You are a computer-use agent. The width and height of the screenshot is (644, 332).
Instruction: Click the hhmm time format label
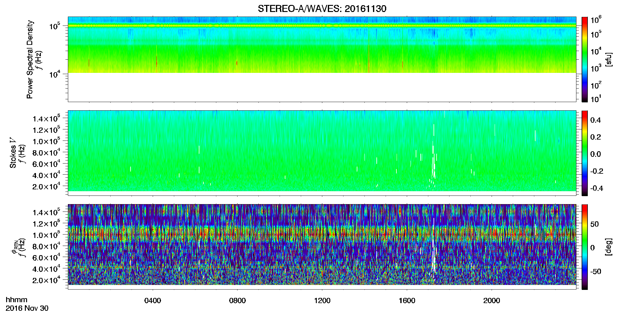tap(17, 300)
